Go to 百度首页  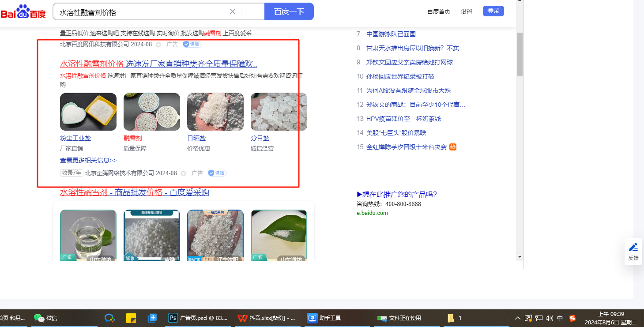(439, 11)
